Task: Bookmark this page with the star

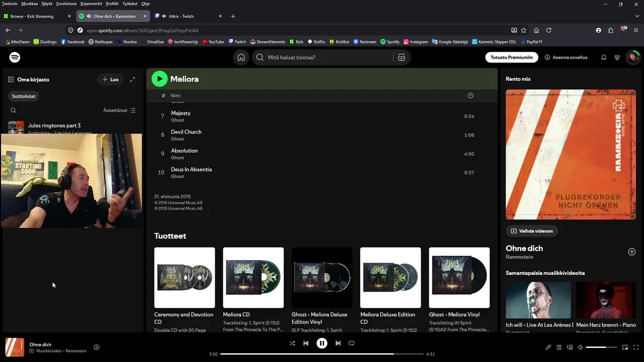Action: point(524,30)
